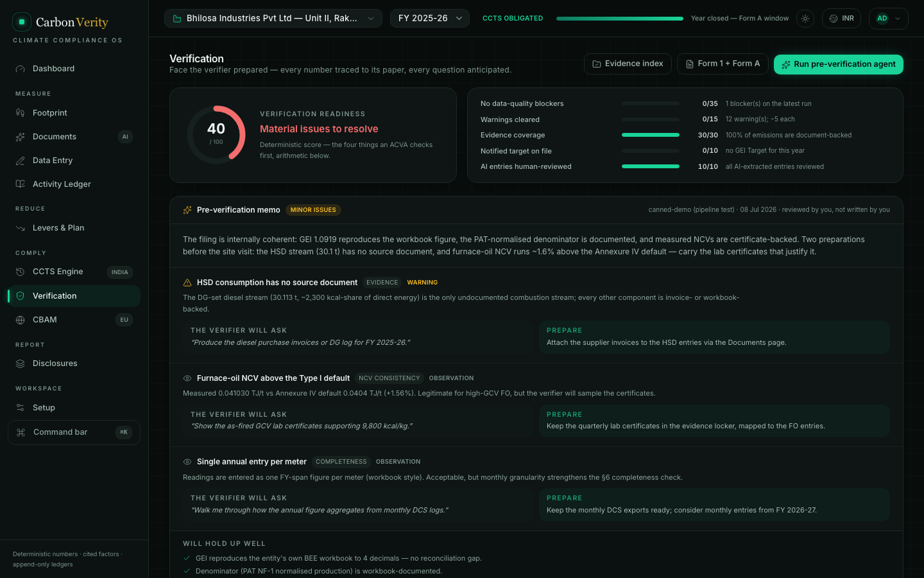Click the checkmark beside Denominator line

pos(187,571)
